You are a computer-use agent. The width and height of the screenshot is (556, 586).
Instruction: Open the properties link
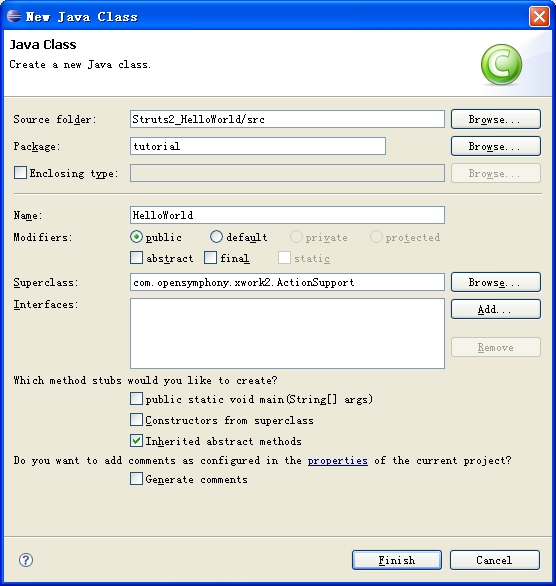coord(337,460)
